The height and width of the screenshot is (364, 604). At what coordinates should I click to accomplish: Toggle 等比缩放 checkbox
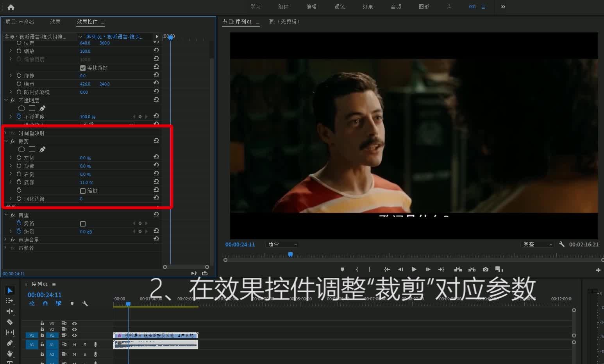click(83, 68)
